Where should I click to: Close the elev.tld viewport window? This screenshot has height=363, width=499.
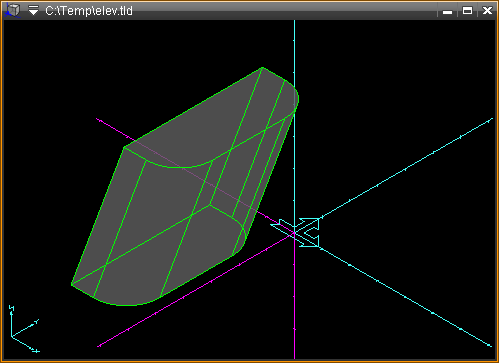(487, 11)
